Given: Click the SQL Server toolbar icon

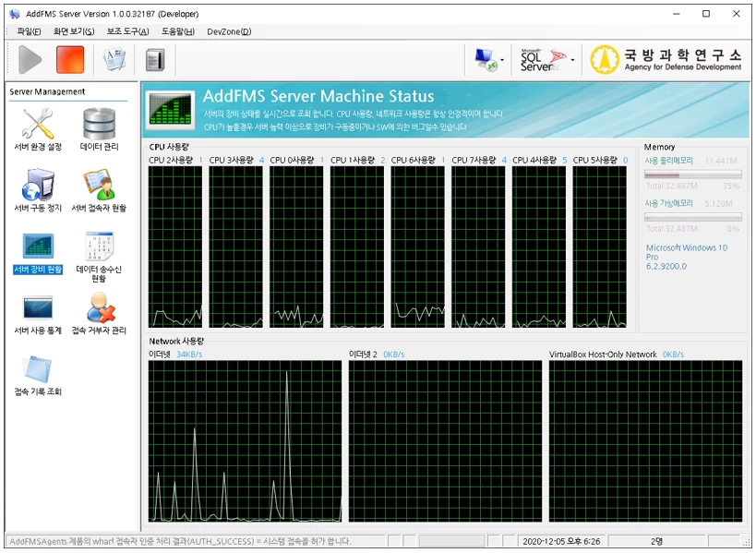Looking at the screenshot, I should click(x=544, y=60).
